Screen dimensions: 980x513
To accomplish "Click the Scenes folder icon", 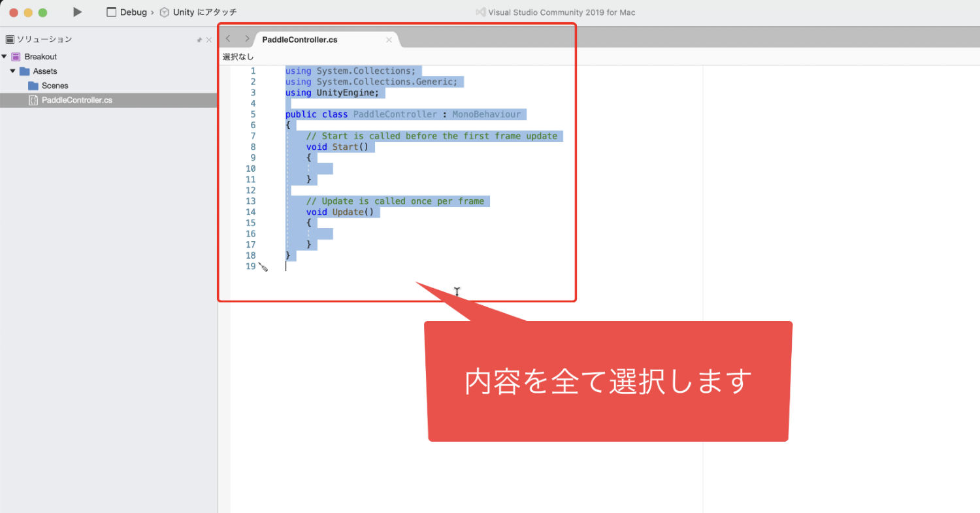I will pos(33,86).
